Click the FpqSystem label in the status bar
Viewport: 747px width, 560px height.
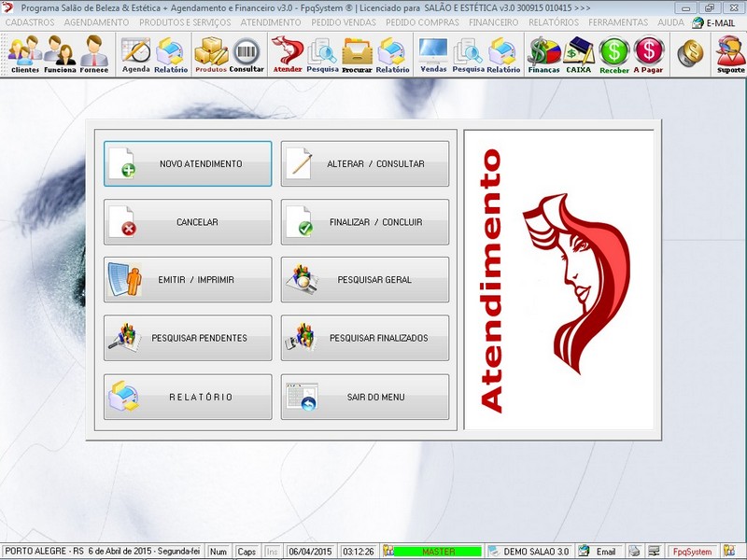(x=692, y=552)
